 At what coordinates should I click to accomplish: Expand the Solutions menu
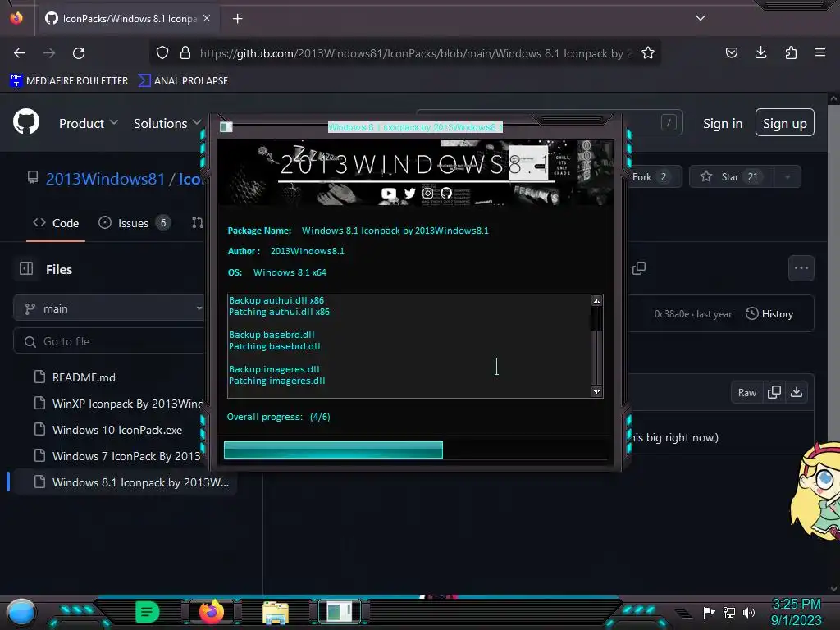(x=167, y=123)
